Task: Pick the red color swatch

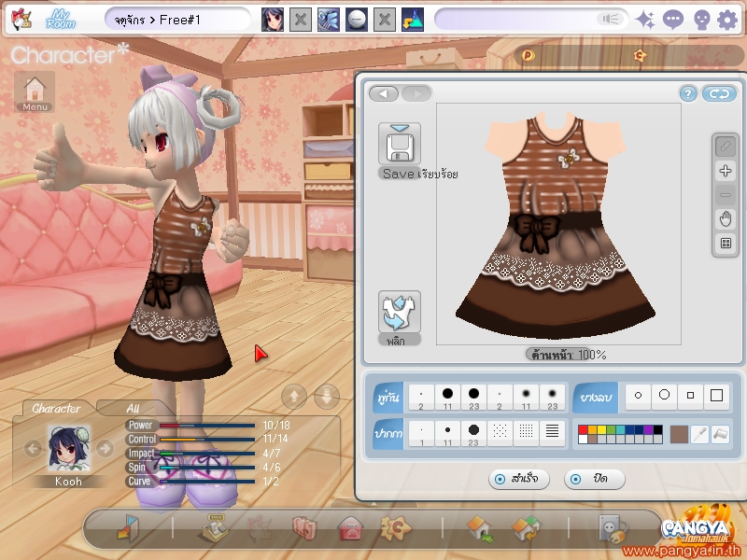Action: pos(583,429)
